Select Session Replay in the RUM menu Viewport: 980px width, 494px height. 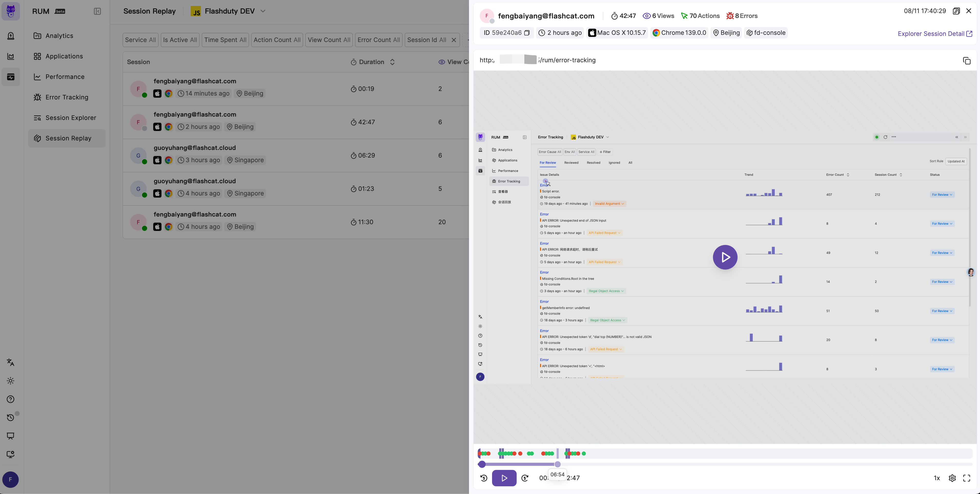(x=67, y=138)
